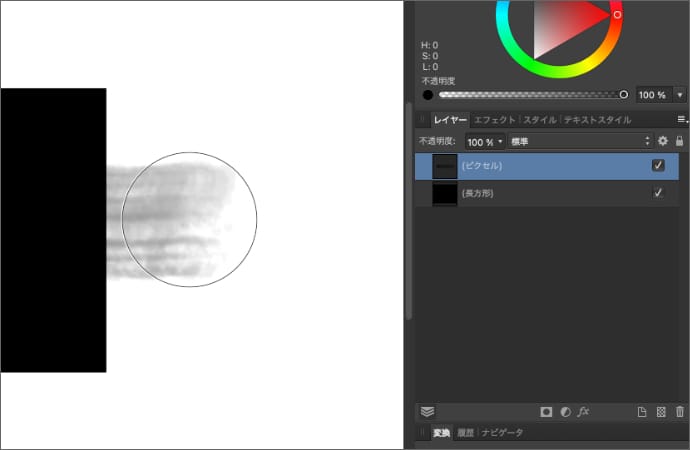The image size is (690, 450).
Task: Add a pixel layer with checkered icon
Action: coord(661,411)
